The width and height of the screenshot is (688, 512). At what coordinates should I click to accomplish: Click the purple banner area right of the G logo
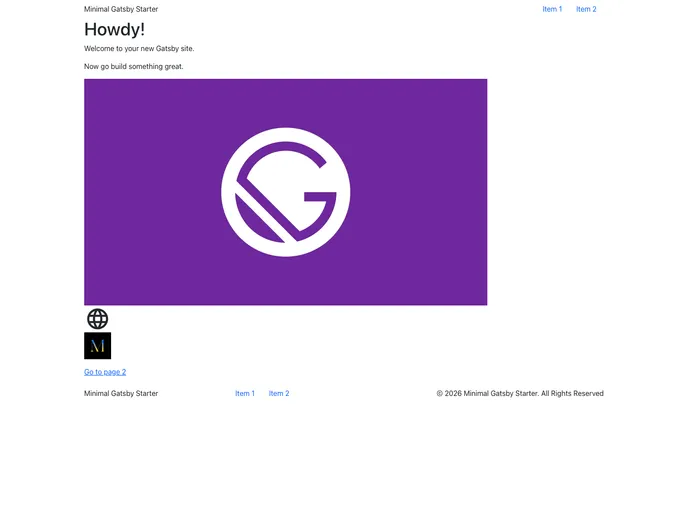tap(420, 192)
